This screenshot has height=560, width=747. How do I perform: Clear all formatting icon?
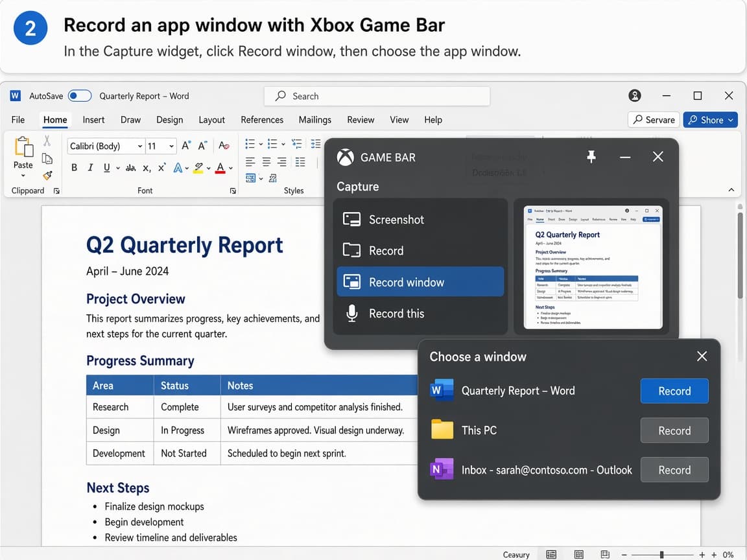pyautogui.click(x=224, y=146)
